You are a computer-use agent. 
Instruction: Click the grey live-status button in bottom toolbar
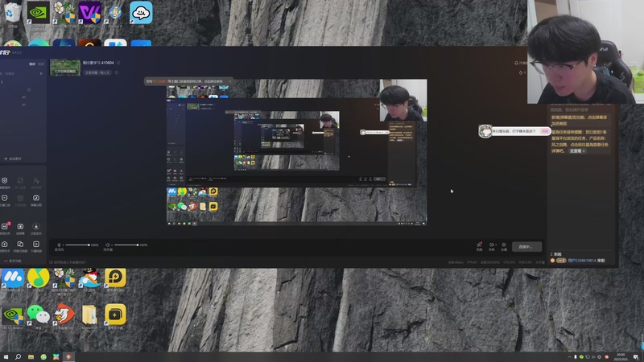pyautogui.click(x=526, y=247)
